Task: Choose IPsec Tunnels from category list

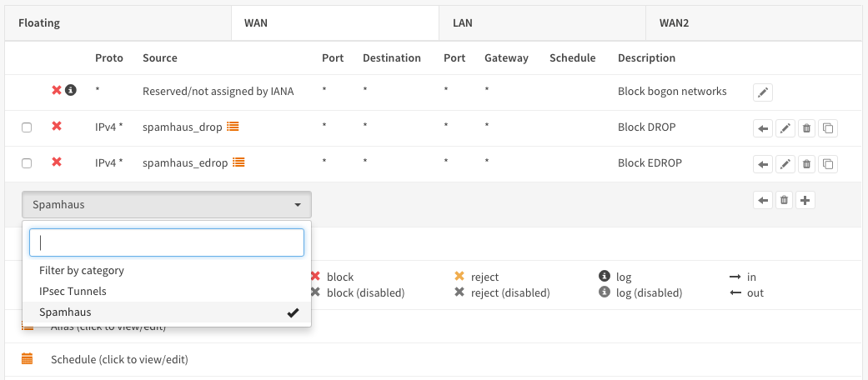Action: click(x=73, y=292)
